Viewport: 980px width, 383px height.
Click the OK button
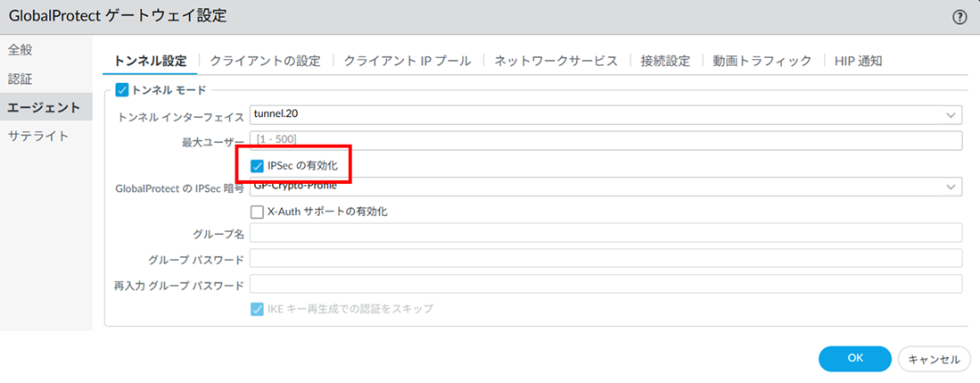[x=855, y=359]
